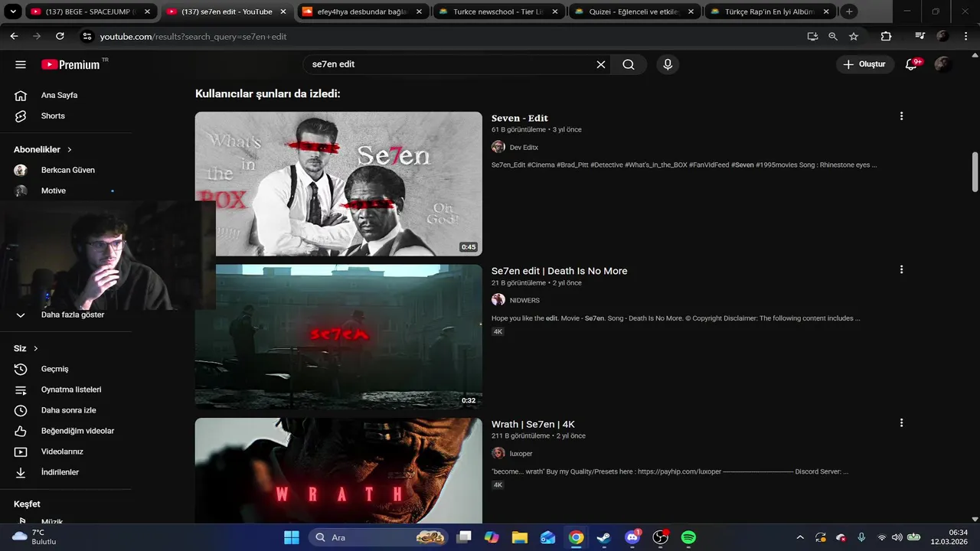Show hidden system tray icons

pos(801,537)
